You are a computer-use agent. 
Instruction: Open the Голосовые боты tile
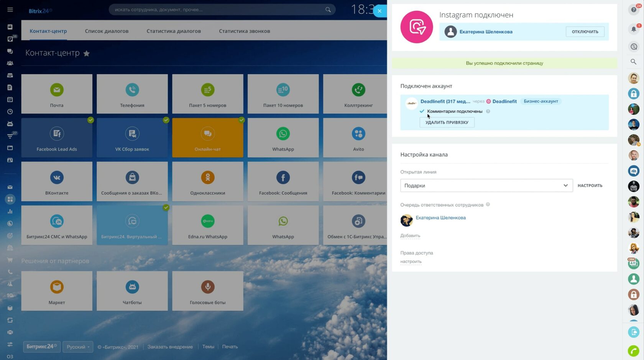coord(208,291)
